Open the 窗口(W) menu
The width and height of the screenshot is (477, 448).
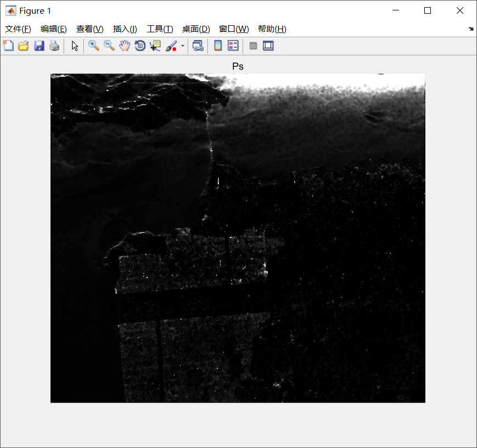234,29
